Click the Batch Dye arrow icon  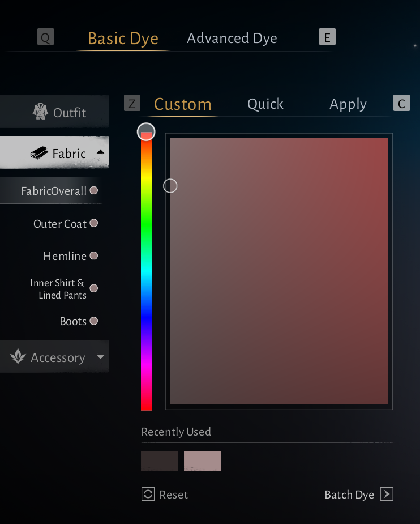[x=387, y=494]
